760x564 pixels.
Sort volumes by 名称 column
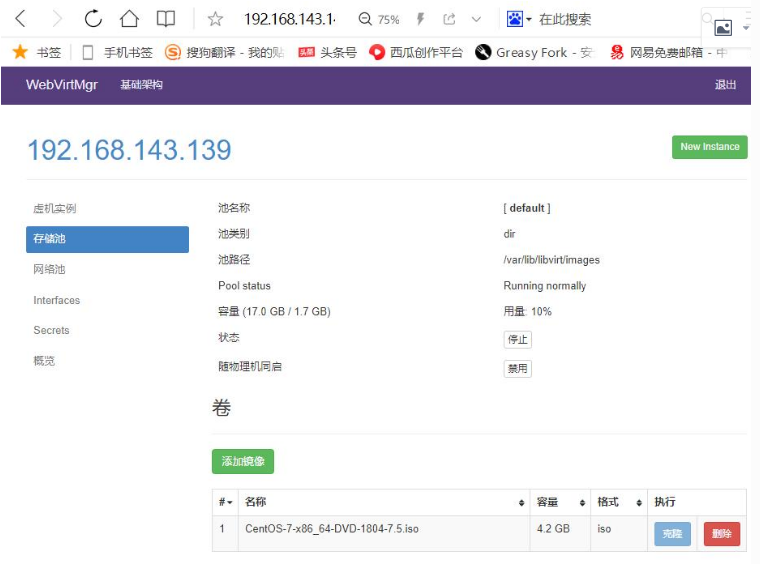pos(384,502)
